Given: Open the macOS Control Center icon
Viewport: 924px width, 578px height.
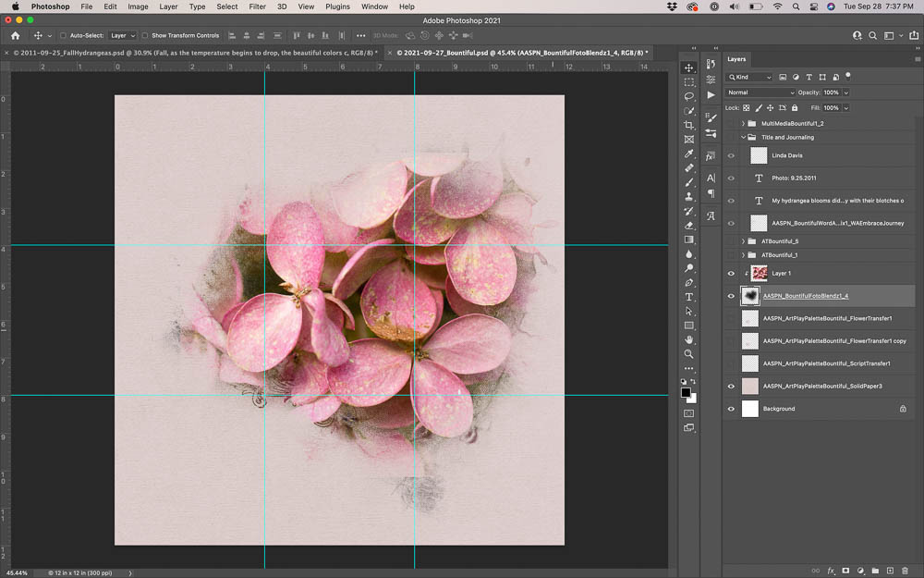Looking at the screenshot, I should coord(813,6).
